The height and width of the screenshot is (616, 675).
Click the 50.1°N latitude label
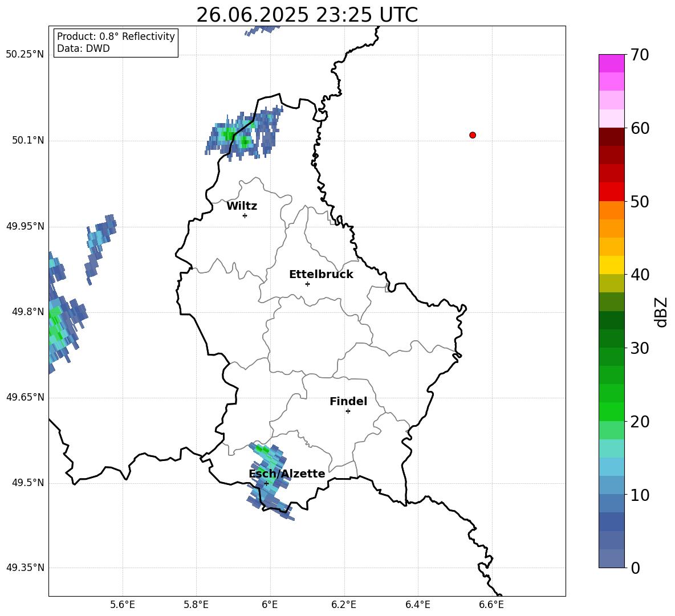[27, 140]
